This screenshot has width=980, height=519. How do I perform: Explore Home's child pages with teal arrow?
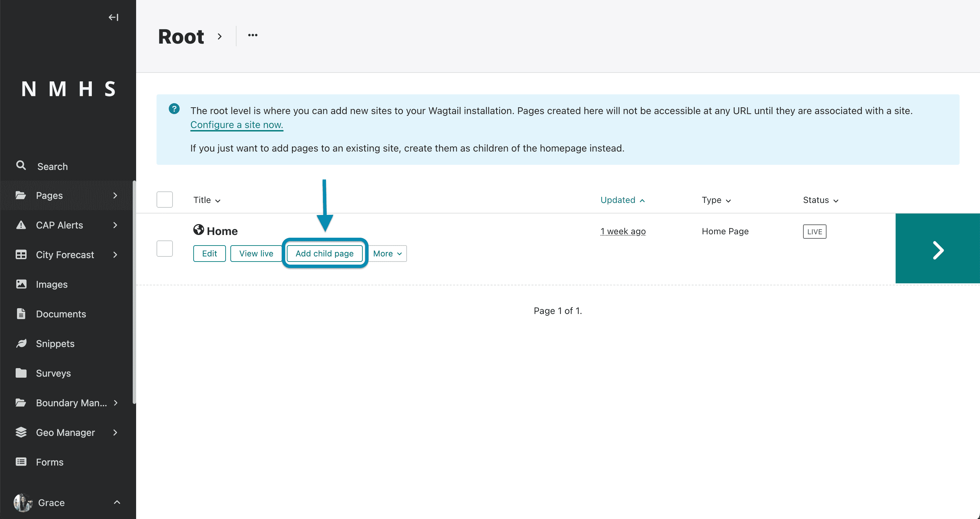point(938,248)
